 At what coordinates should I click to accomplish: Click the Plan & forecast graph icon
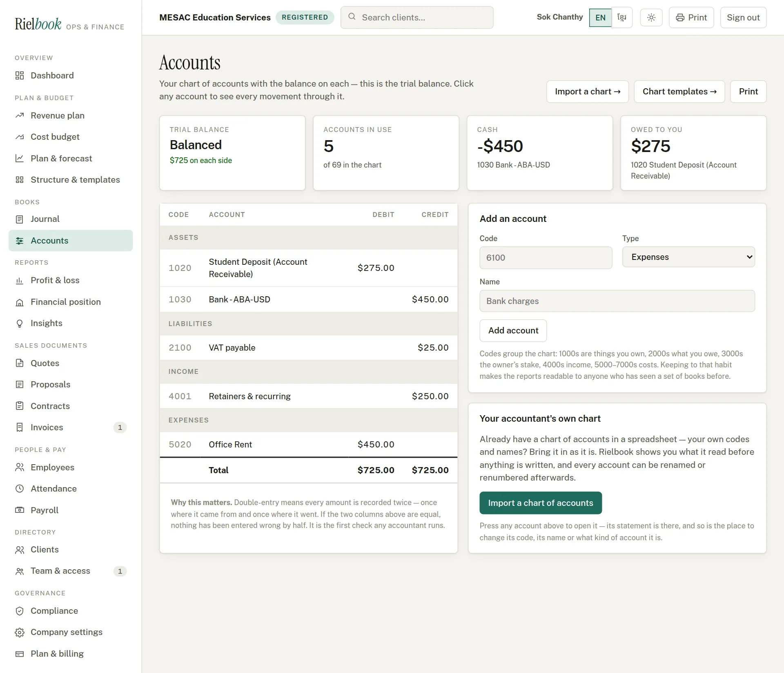(20, 159)
